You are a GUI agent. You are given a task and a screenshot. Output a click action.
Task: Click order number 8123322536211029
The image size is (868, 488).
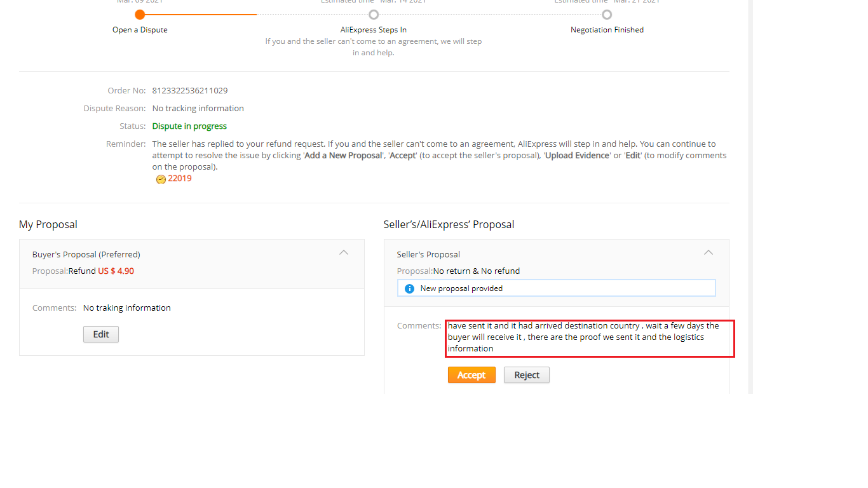click(x=190, y=91)
